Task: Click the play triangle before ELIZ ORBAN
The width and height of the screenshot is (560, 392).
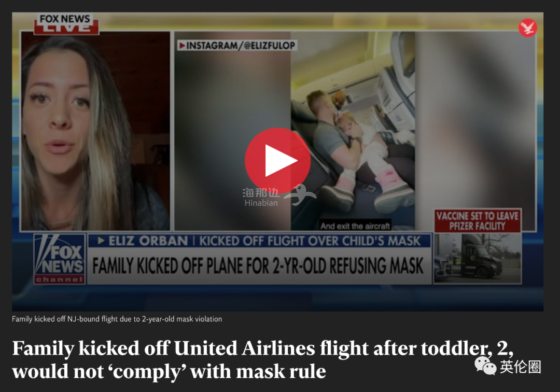Action: pos(101,241)
